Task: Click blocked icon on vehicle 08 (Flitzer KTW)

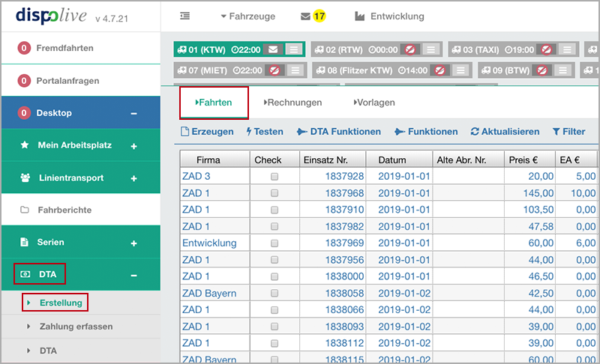Action: click(x=439, y=70)
